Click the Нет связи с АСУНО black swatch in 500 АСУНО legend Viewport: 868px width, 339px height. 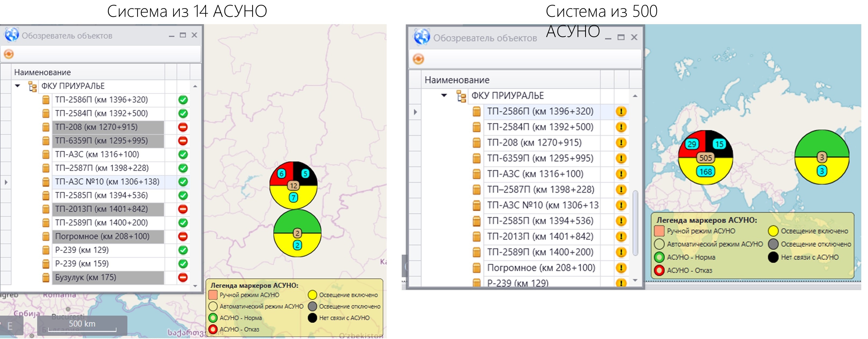(773, 257)
